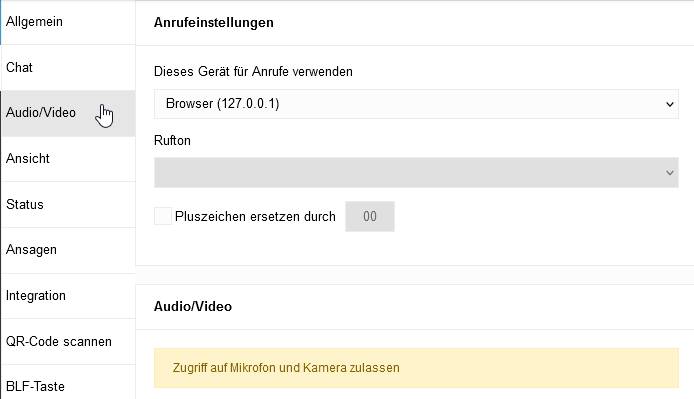
Task: Click the Audio/Video section heading in the main panel
Action: [x=193, y=306]
